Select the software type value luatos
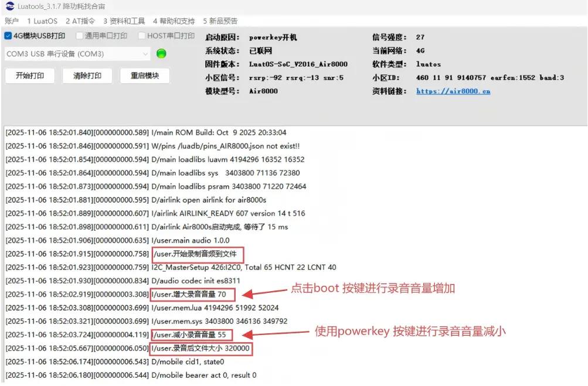This screenshot has width=588, height=386. [x=429, y=64]
